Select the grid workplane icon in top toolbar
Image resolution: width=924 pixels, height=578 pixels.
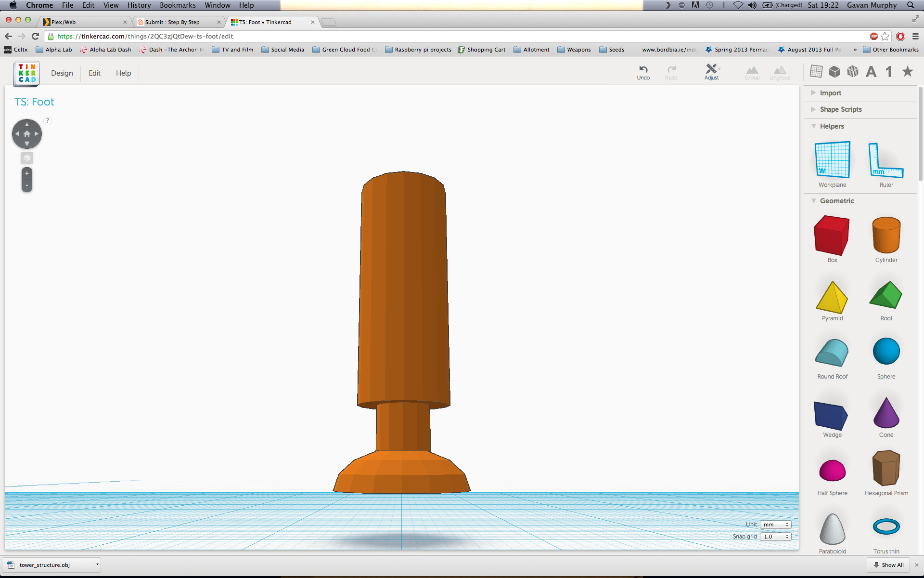click(816, 72)
